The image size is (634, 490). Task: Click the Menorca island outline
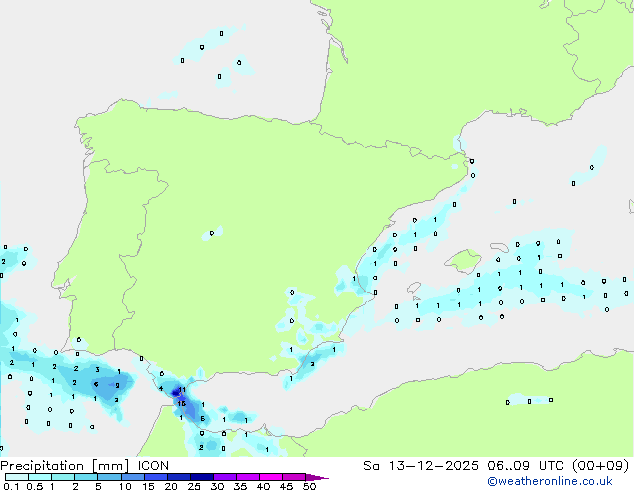500,247
